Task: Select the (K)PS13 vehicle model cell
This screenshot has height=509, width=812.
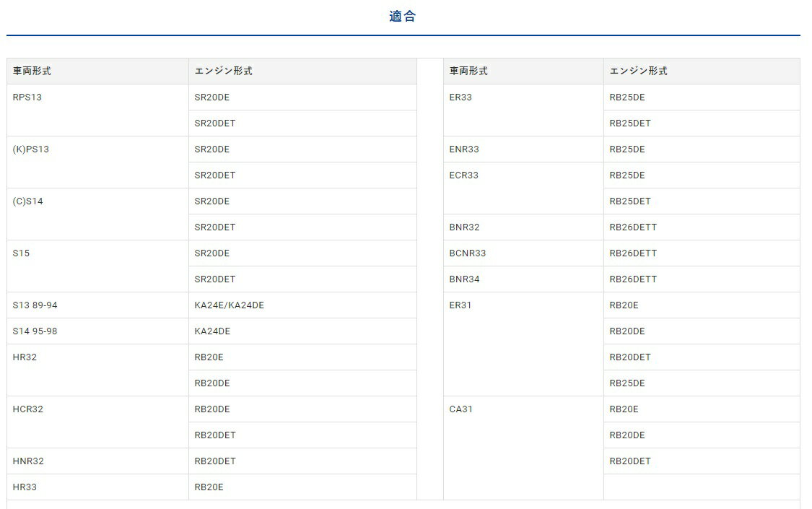Action: (31, 149)
